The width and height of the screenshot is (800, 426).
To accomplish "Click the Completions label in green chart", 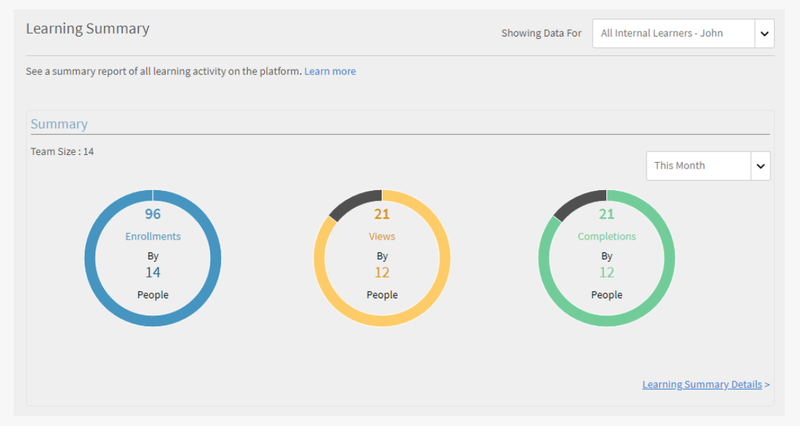I will pos(607,236).
